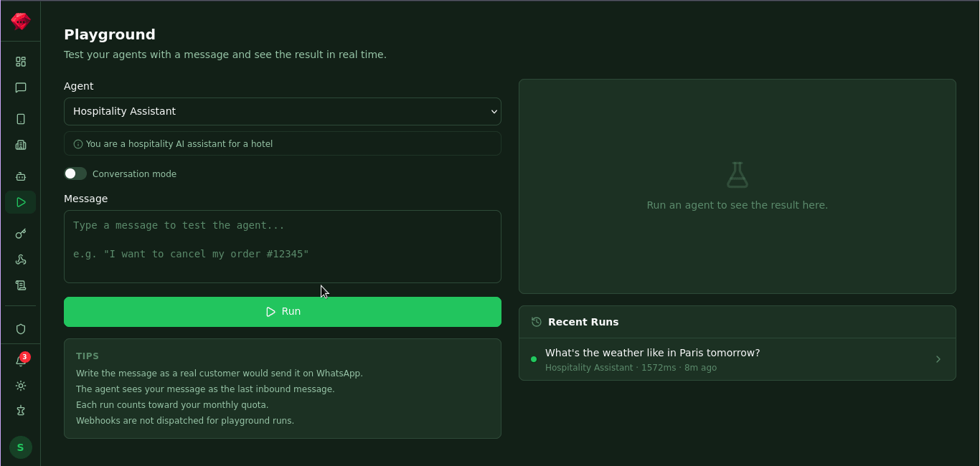Click tip about writing message as real customer
Viewport: 980px width, 466px height.
coord(220,374)
